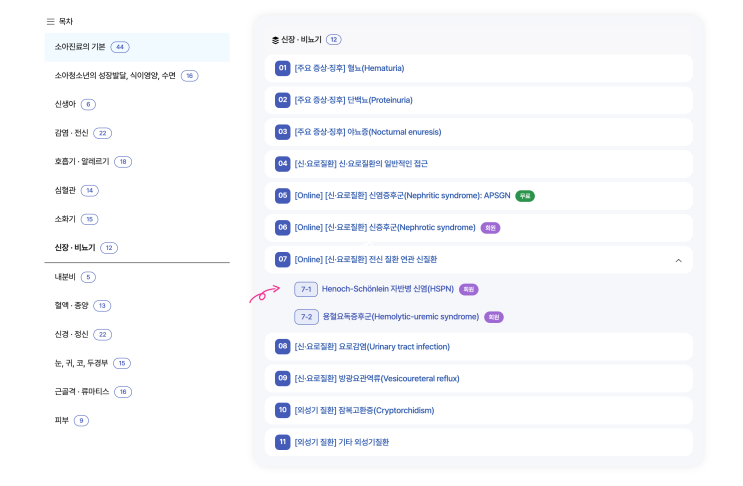The width and height of the screenshot is (743, 486).
Task: Open lesson 03 야뇨증(Nocturnal enuresis)
Action: 479,132
